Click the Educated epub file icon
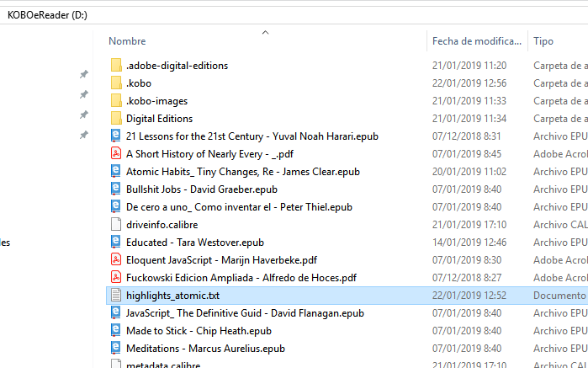The image size is (588, 368). pyautogui.click(x=116, y=242)
